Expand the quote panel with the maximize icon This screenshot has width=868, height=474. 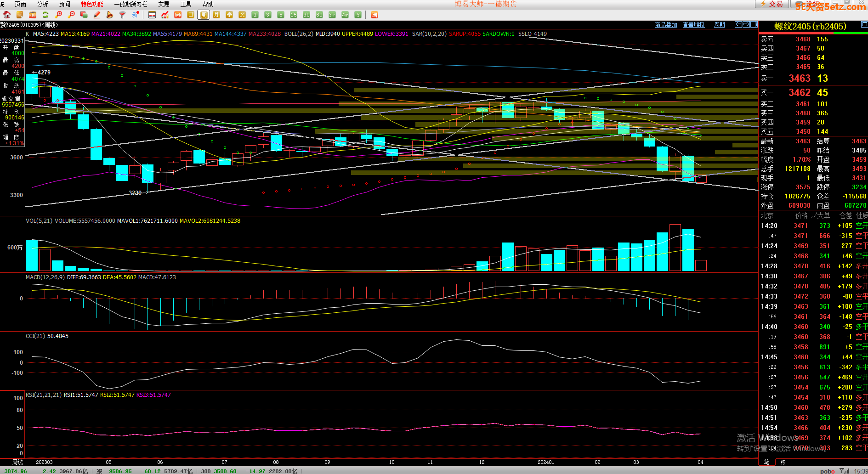864,24
